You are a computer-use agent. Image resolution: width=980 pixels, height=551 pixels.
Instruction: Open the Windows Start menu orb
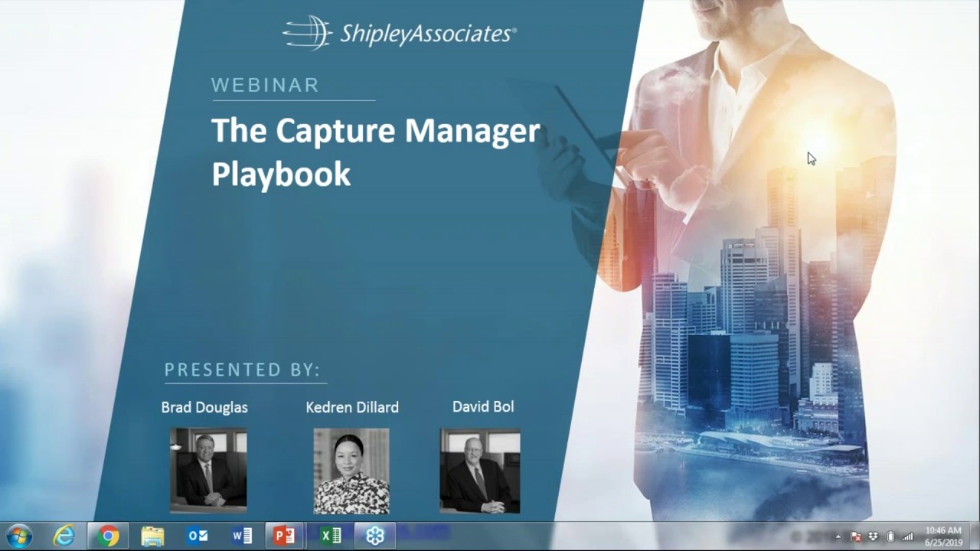point(19,536)
